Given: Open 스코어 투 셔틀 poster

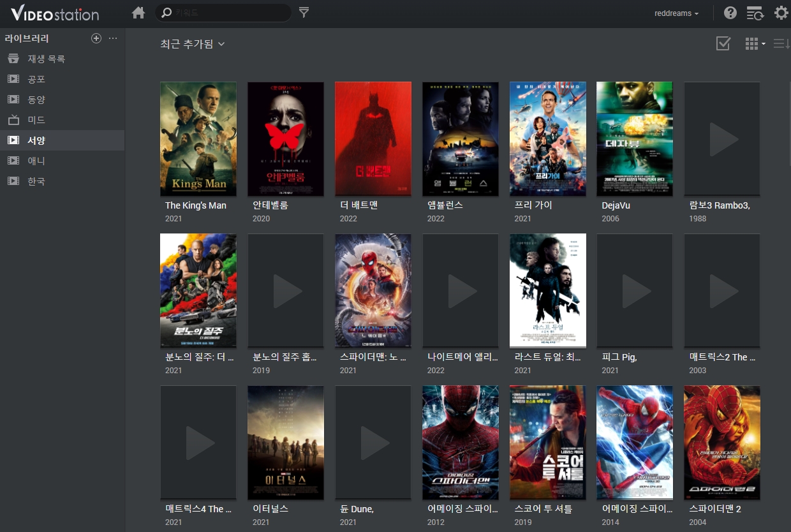Looking at the screenshot, I should pyautogui.click(x=548, y=442).
